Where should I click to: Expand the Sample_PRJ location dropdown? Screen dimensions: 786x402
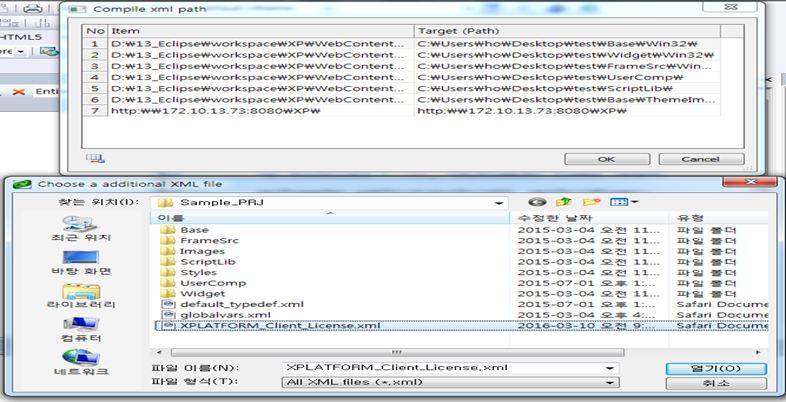coord(499,202)
